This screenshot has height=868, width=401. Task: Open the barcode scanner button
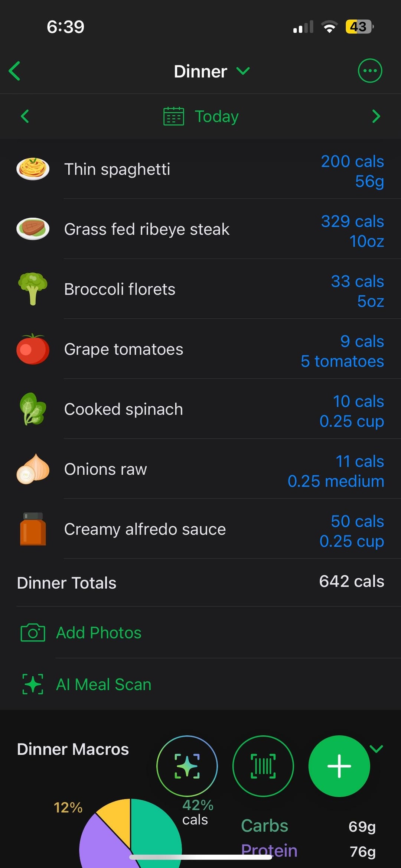pyautogui.click(x=263, y=766)
